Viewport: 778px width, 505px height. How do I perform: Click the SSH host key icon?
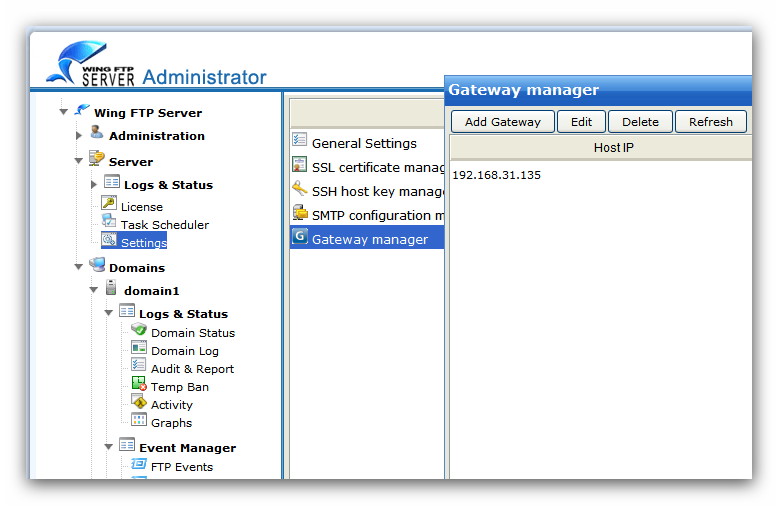click(300, 188)
